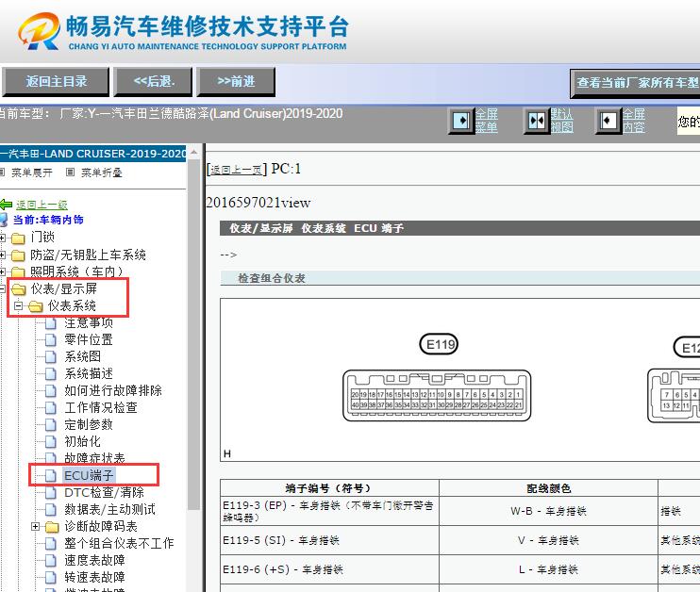700x592 pixels.
Task: Click the 查看当前厂家所有车型 button
Action: tap(636, 83)
